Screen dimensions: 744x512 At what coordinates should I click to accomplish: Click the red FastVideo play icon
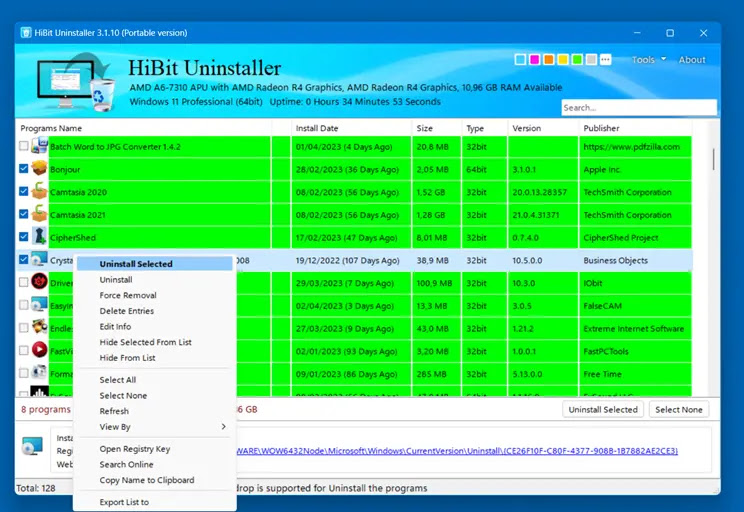point(39,350)
